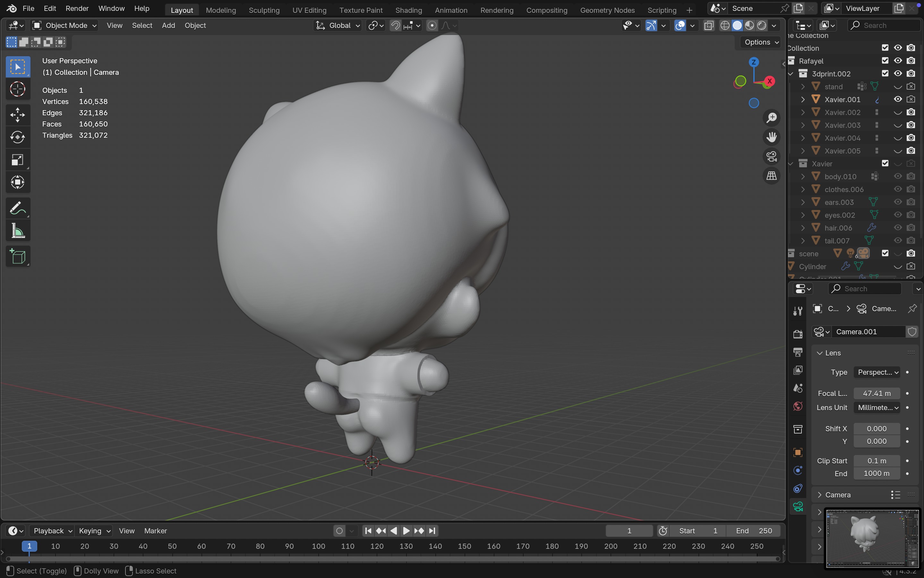Open the Render menu

(77, 8)
